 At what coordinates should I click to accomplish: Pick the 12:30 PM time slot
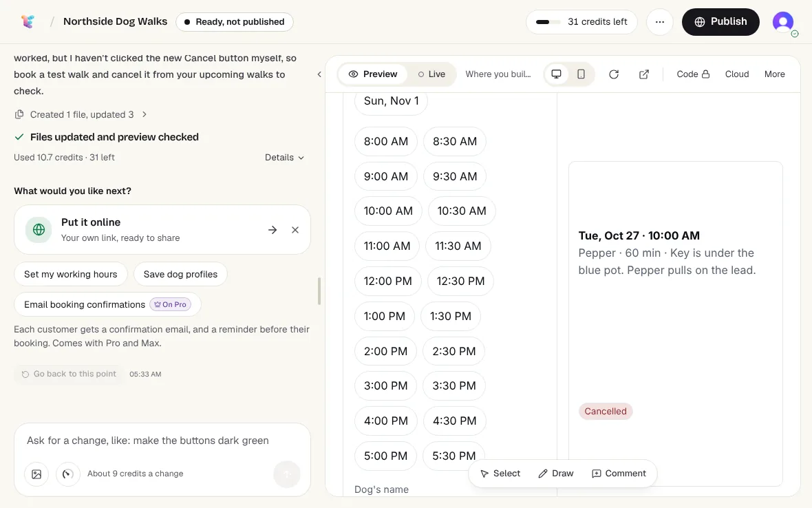pyautogui.click(x=460, y=281)
